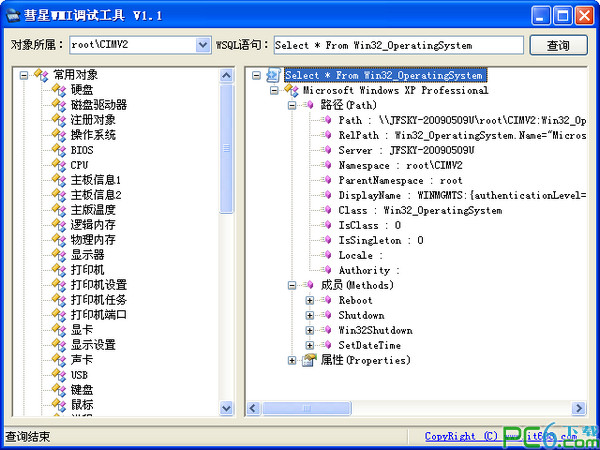Click the 显卡 item icon
This screenshot has height=450, width=600.
[59, 330]
